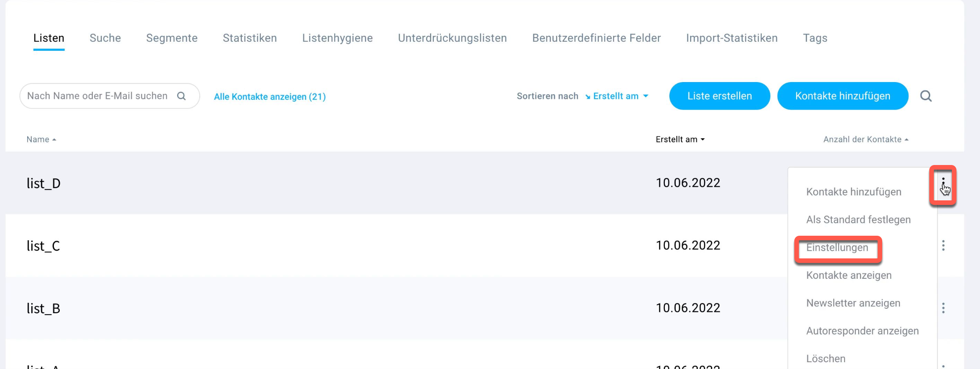This screenshot has height=369, width=980.
Task: Click the list_D list name
Action: 43,183
